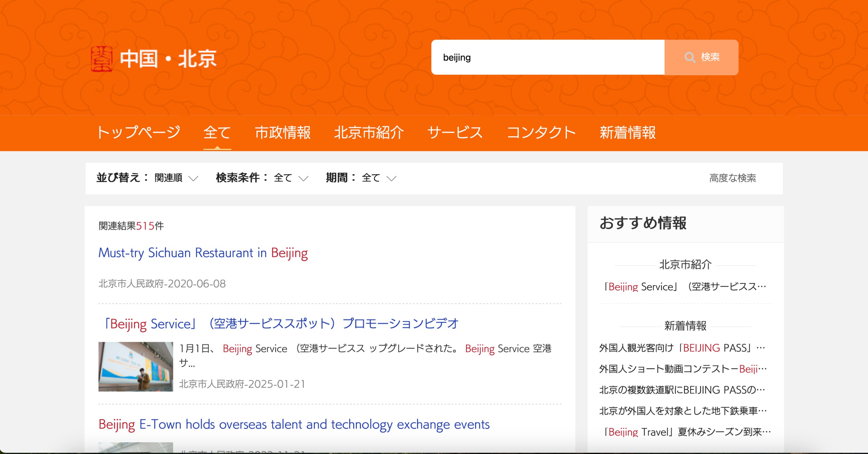Click the サービス navigation item

pos(455,133)
